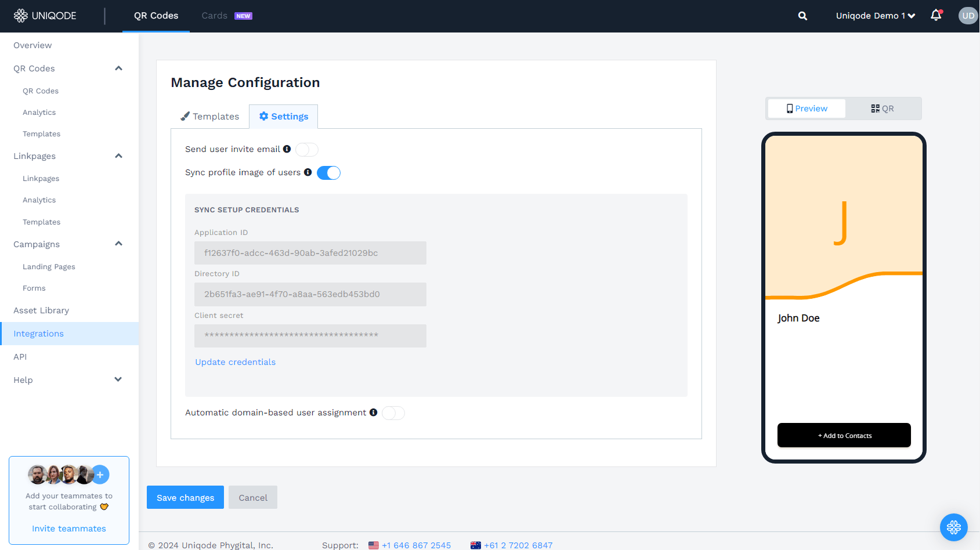Image resolution: width=980 pixels, height=550 pixels.
Task: Click info icon beside Sync profile image of users
Action: click(308, 172)
